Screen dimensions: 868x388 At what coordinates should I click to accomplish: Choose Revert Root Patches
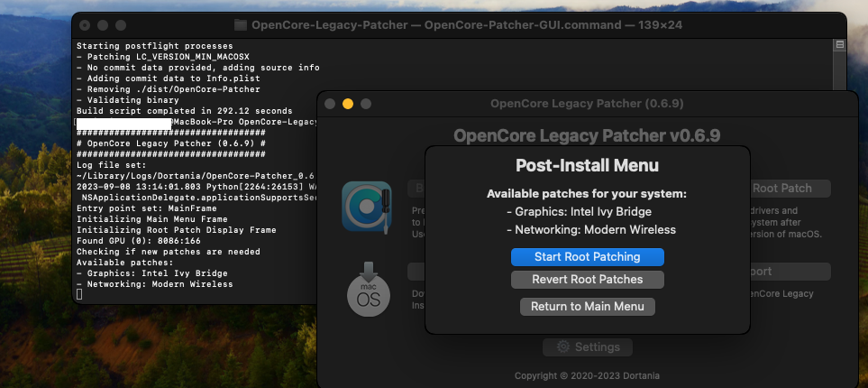(x=587, y=280)
